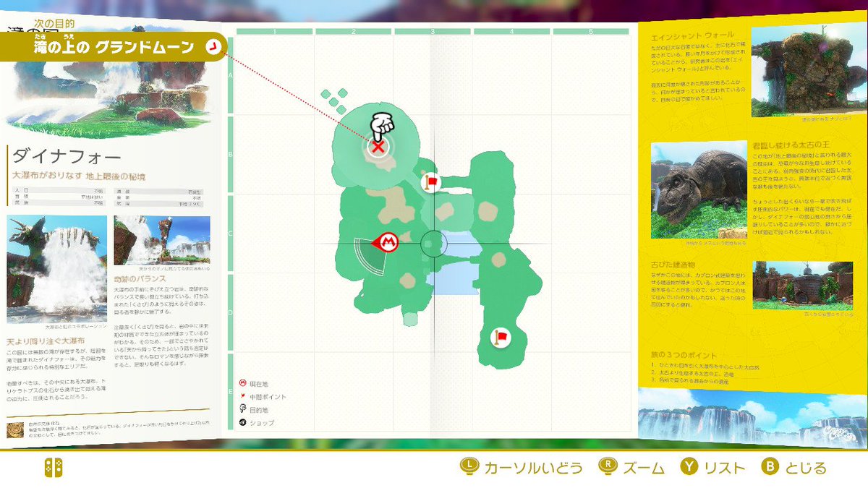
Task: Choose ズーム (zoom) control
Action: pyautogui.click(x=645, y=468)
